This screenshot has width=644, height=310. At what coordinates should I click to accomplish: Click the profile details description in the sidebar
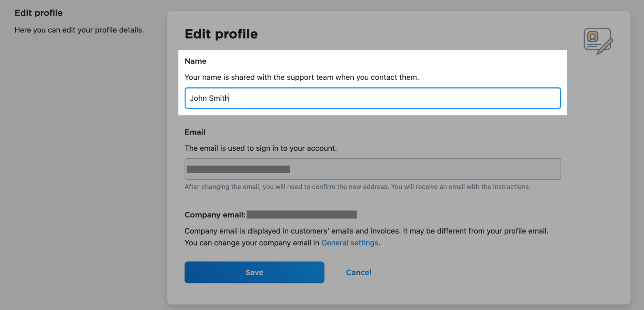[80, 30]
